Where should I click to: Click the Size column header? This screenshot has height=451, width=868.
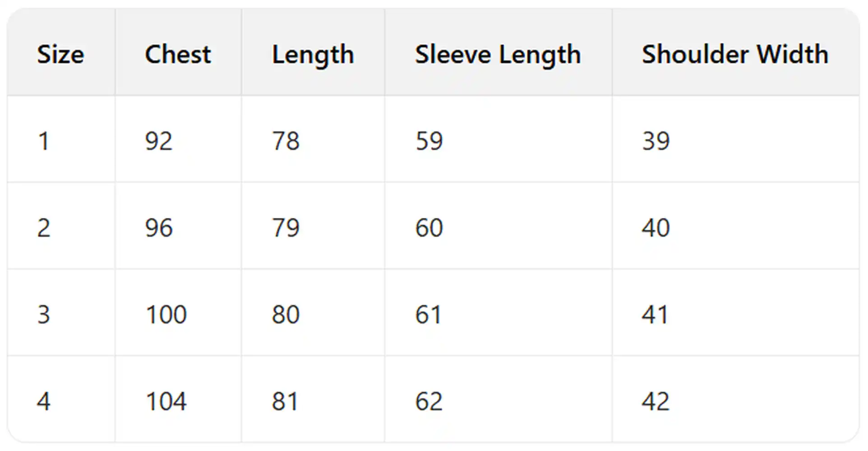[x=60, y=55]
